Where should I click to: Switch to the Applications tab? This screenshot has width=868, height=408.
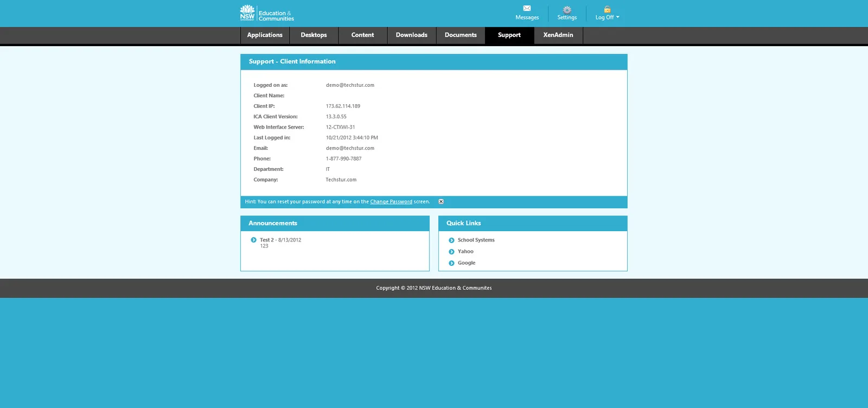click(265, 35)
